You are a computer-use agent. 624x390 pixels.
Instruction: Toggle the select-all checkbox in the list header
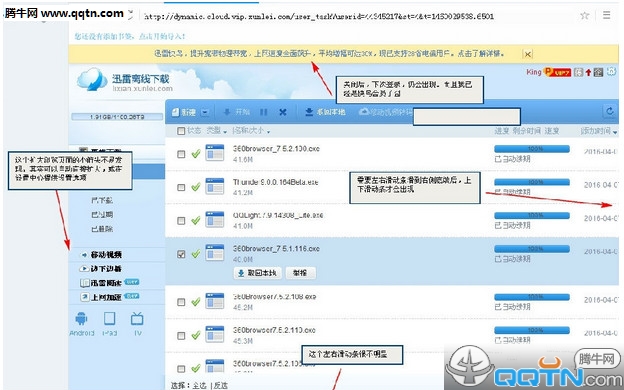(x=181, y=131)
